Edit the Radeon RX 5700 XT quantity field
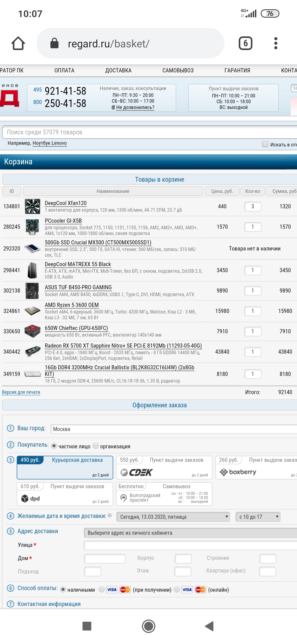This screenshot has width=297, height=644. click(x=253, y=352)
